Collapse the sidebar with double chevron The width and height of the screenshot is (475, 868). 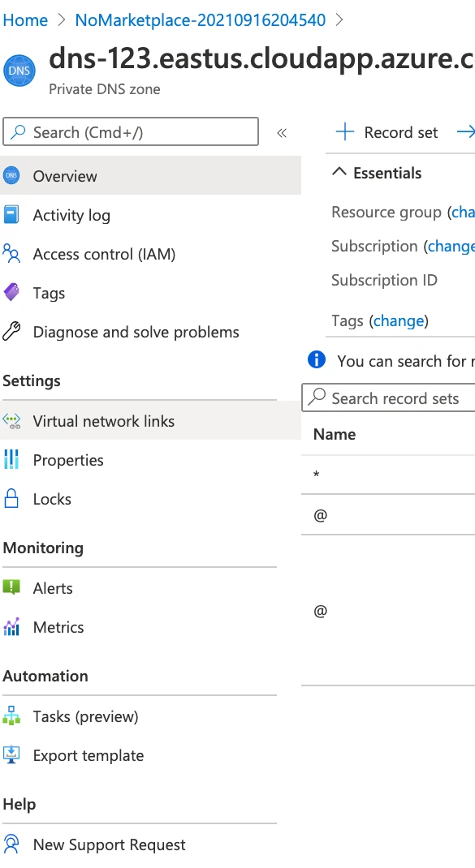282,133
